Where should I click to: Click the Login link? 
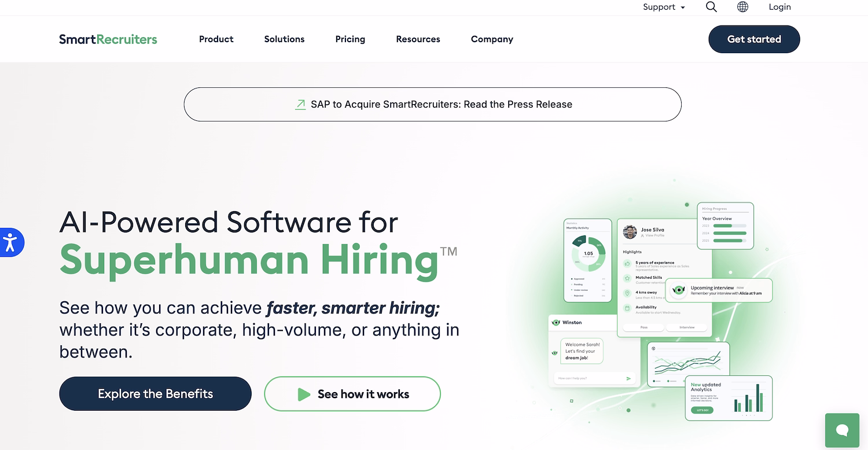pos(779,7)
